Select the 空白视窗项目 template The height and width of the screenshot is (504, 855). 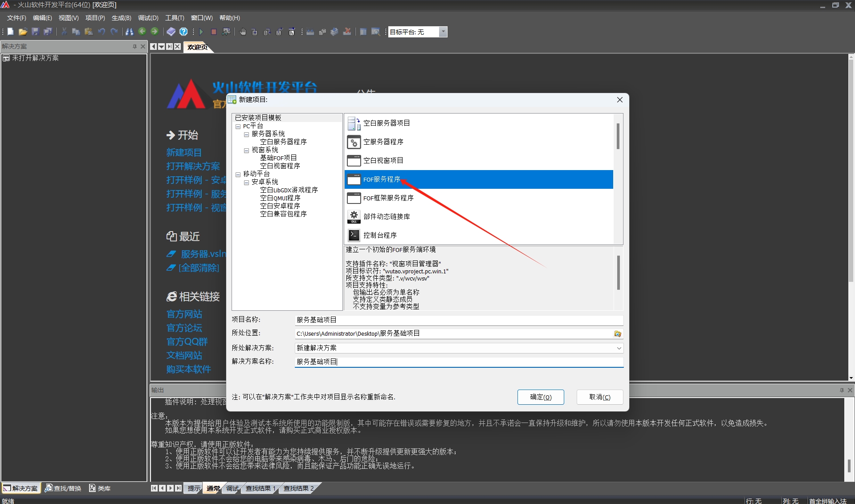click(479, 161)
